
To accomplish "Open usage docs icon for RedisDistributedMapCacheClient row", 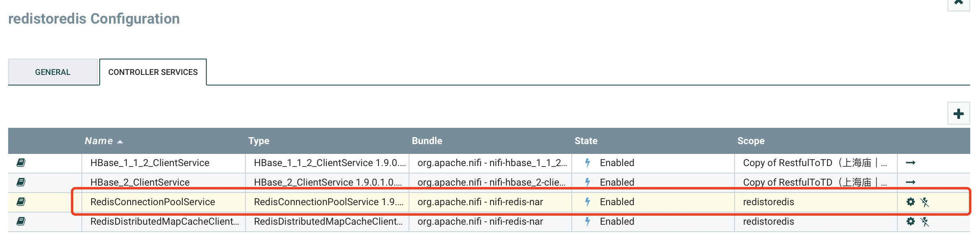I will (x=21, y=221).
